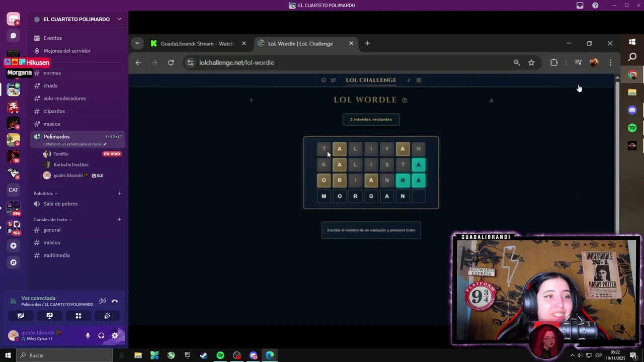Disconnect from voice with hang-up icon
The image size is (644, 362).
click(x=115, y=301)
